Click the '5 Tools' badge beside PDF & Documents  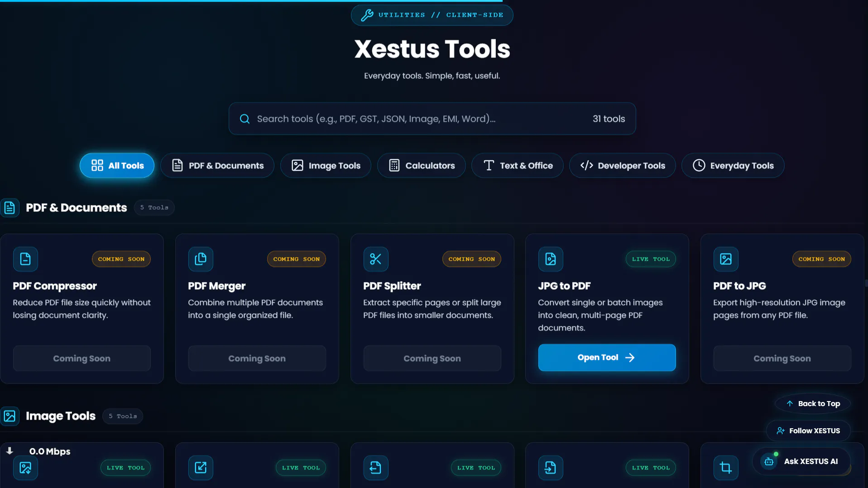(x=154, y=207)
